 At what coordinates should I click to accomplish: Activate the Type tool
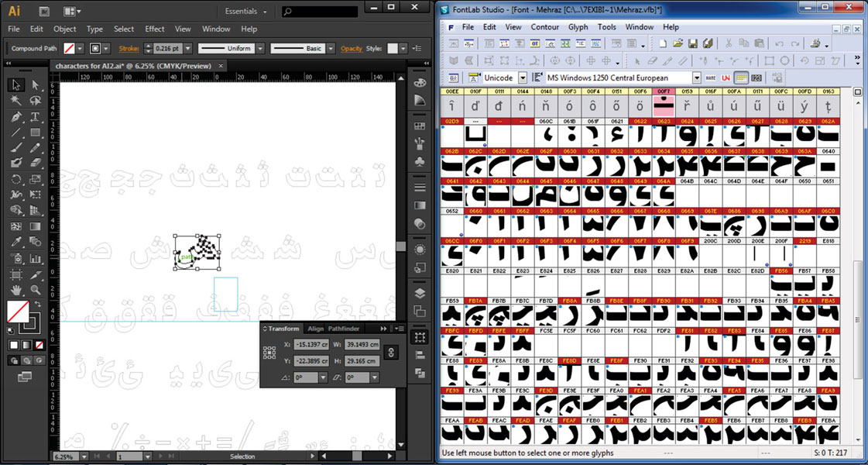coord(36,116)
